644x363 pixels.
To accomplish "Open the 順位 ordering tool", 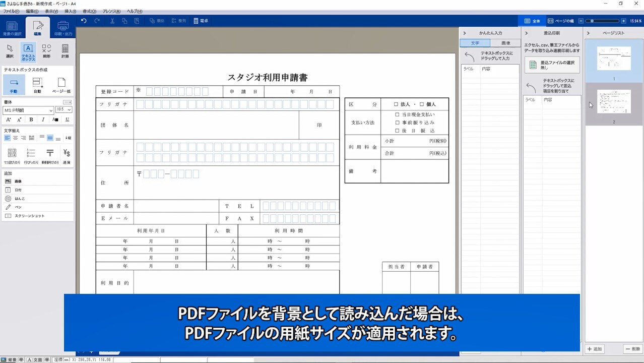I will (157, 21).
